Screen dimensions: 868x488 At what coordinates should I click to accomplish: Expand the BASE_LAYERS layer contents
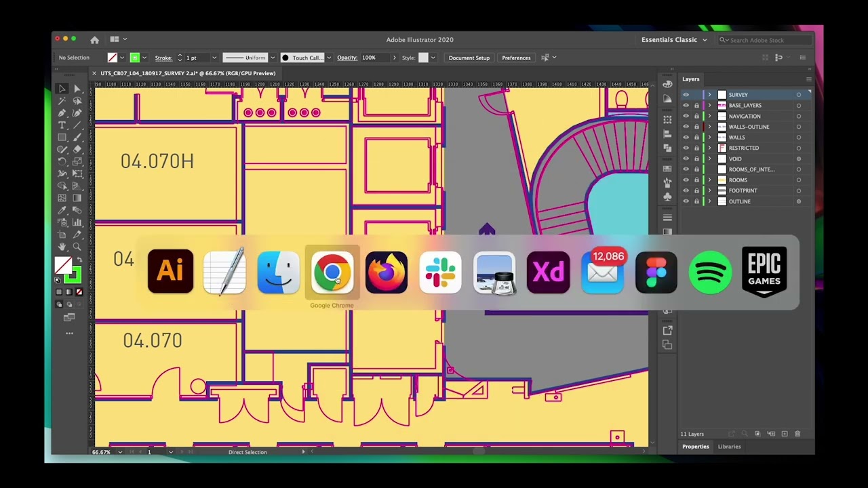tap(709, 105)
